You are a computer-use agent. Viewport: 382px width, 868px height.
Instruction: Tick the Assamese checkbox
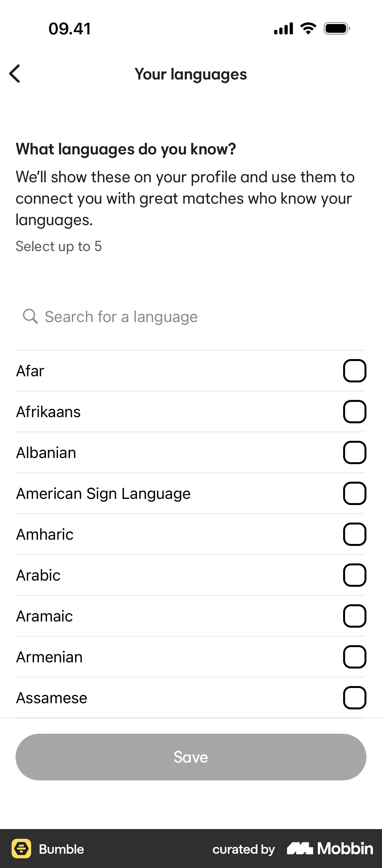coord(354,698)
